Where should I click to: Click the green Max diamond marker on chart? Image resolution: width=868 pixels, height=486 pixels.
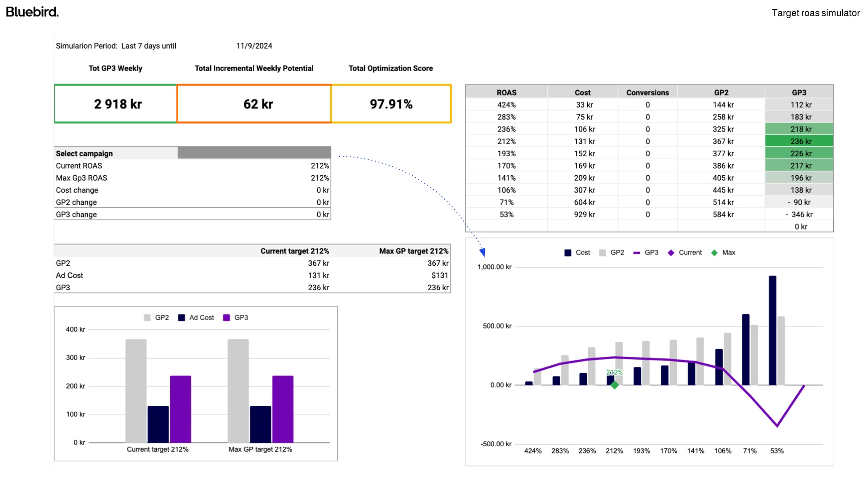tap(614, 385)
